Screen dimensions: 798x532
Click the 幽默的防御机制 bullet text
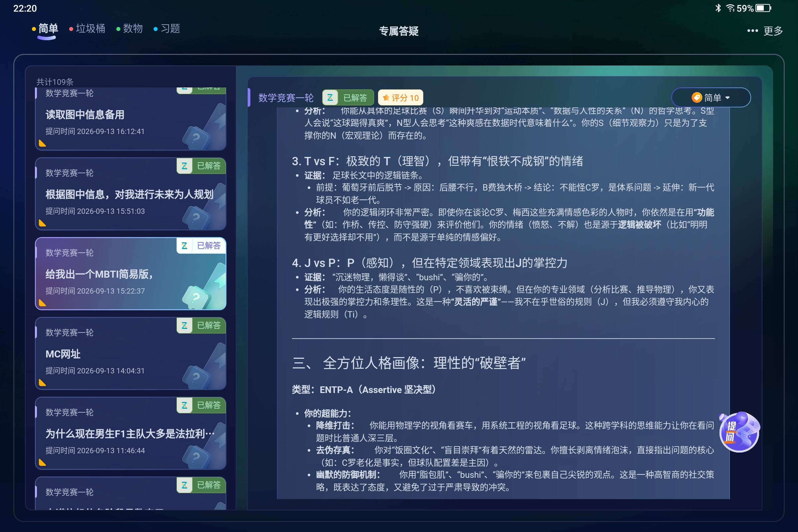coord(515,481)
